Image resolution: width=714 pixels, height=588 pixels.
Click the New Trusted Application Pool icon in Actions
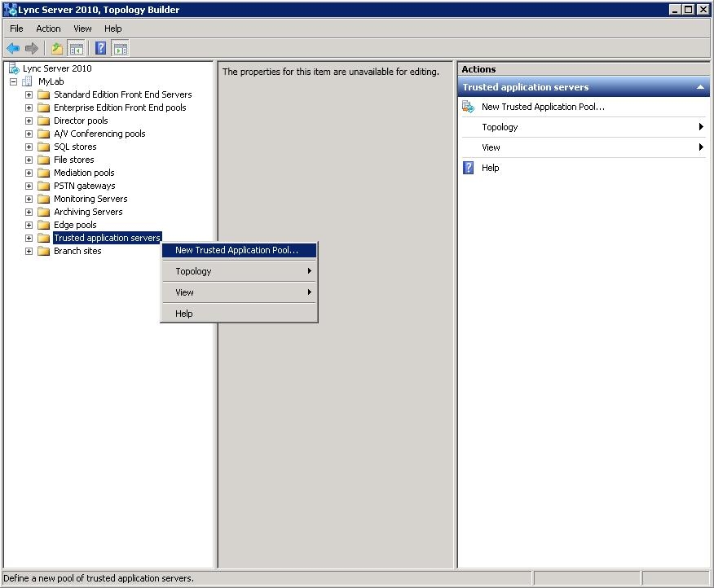pos(469,107)
